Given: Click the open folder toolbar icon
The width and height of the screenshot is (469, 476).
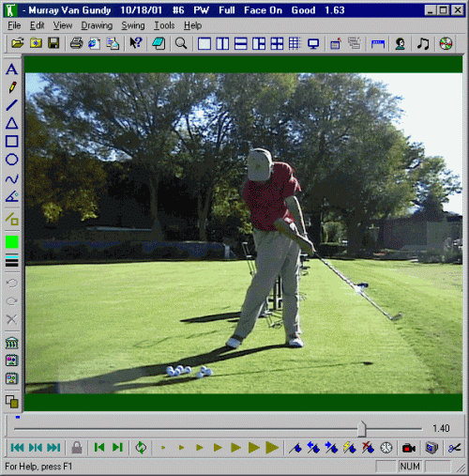Looking at the screenshot, I should (x=18, y=43).
